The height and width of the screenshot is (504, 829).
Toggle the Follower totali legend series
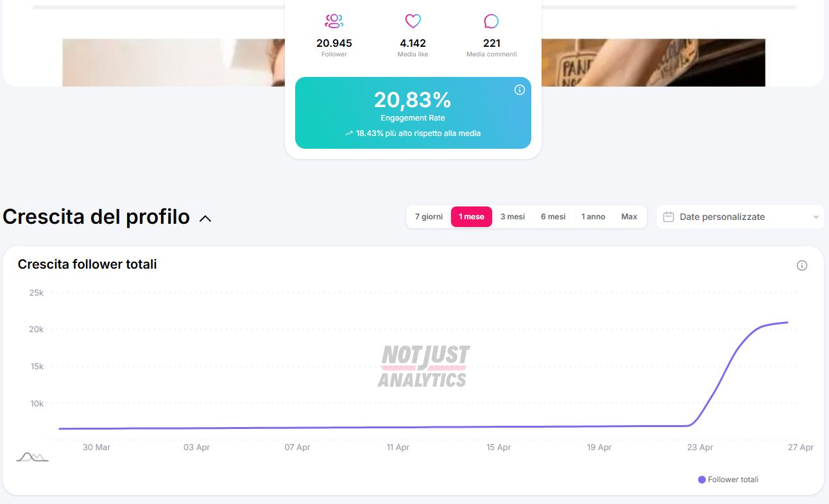tap(728, 480)
